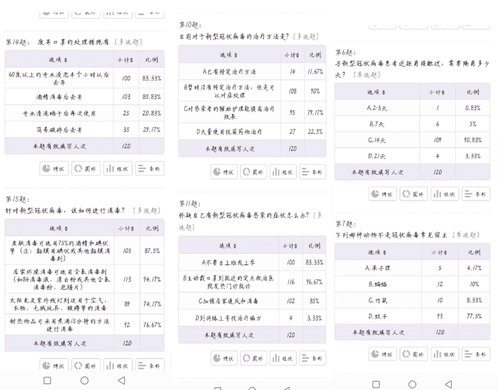Sort question 11 table by 选项 column
500x390 pixels.
pos(228,246)
